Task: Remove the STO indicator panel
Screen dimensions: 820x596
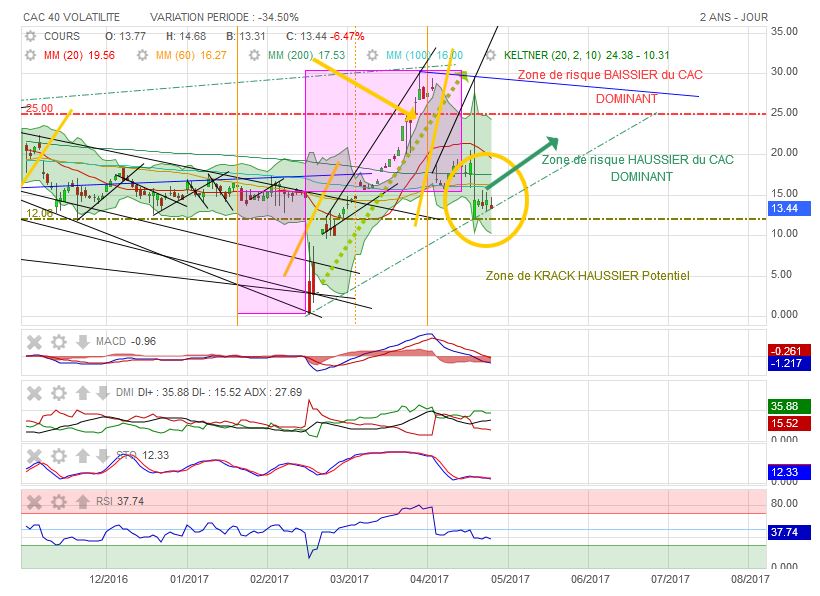Action: [34, 456]
